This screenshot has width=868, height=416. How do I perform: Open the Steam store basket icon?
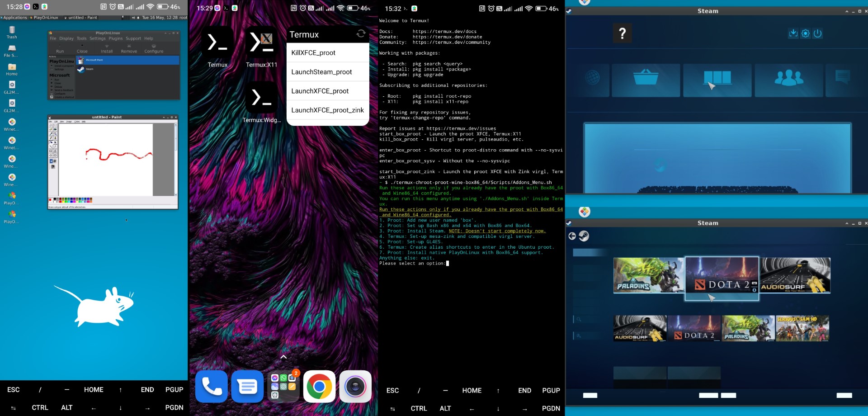(645, 80)
